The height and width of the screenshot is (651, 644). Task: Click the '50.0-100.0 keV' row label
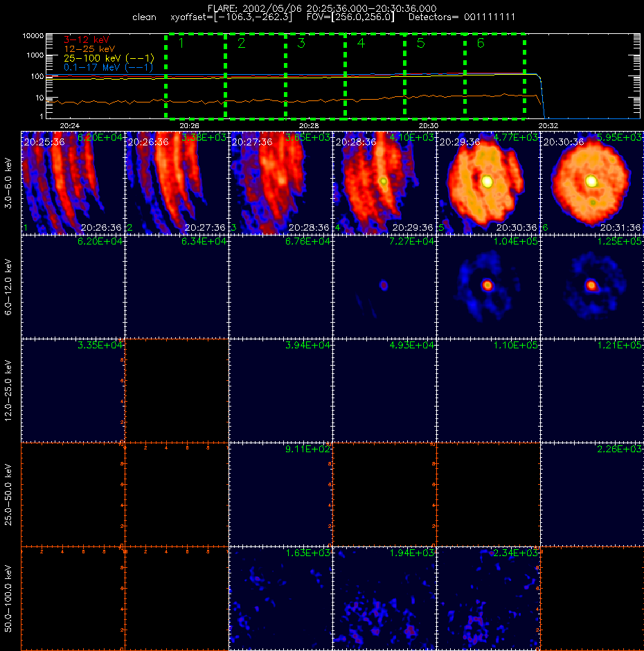tap(8, 598)
